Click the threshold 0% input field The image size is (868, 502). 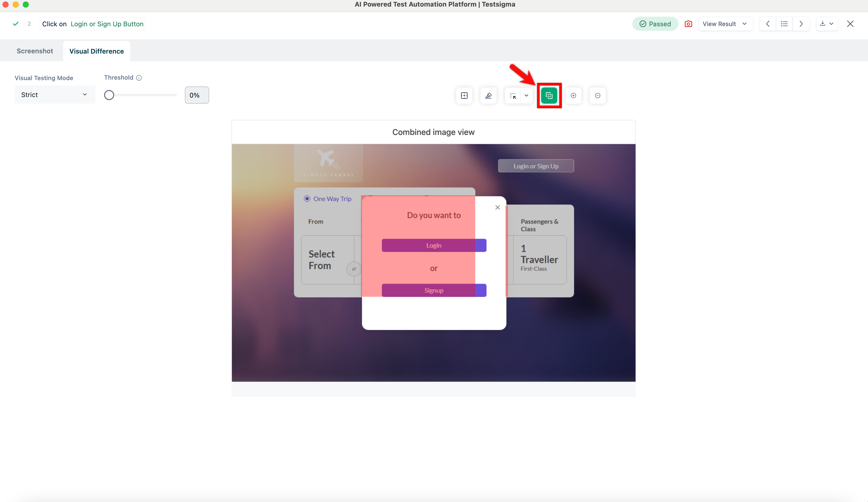coord(197,95)
